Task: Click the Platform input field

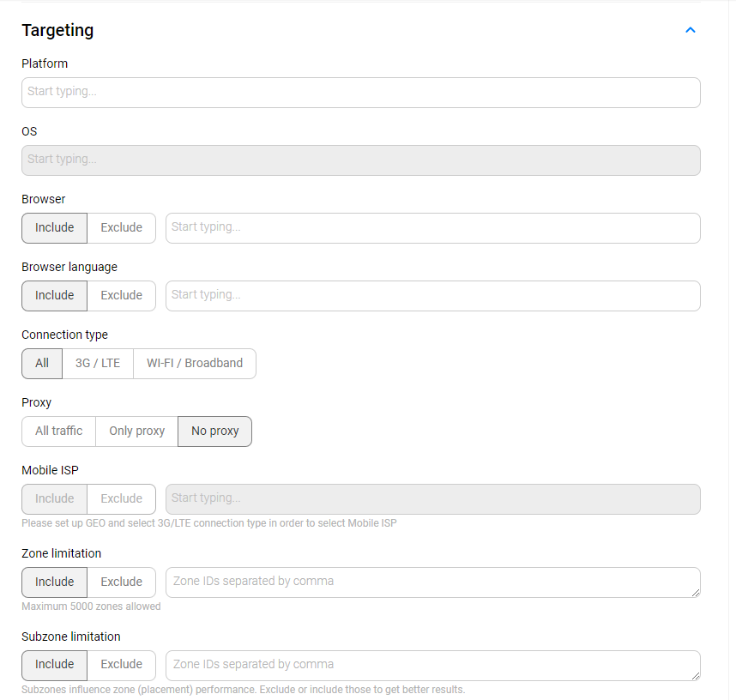Action: pyautogui.click(x=360, y=93)
